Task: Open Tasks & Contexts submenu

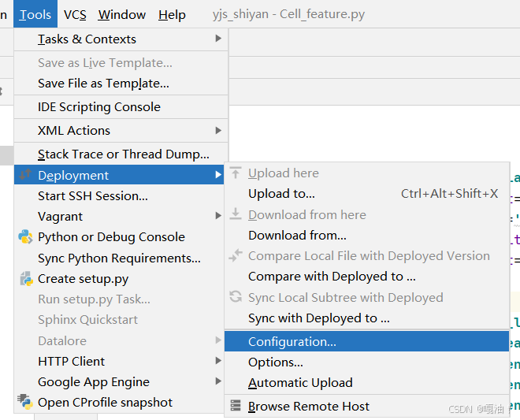Action: tap(121, 39)
